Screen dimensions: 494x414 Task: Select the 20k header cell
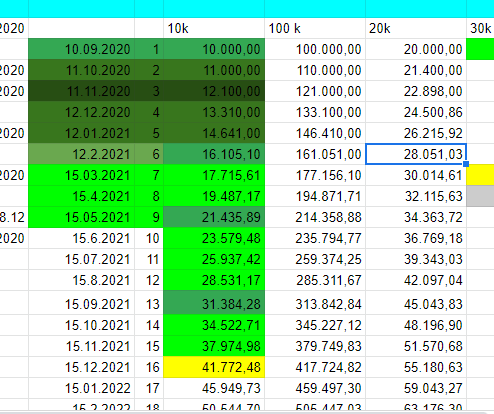click(x=416, y=28)
